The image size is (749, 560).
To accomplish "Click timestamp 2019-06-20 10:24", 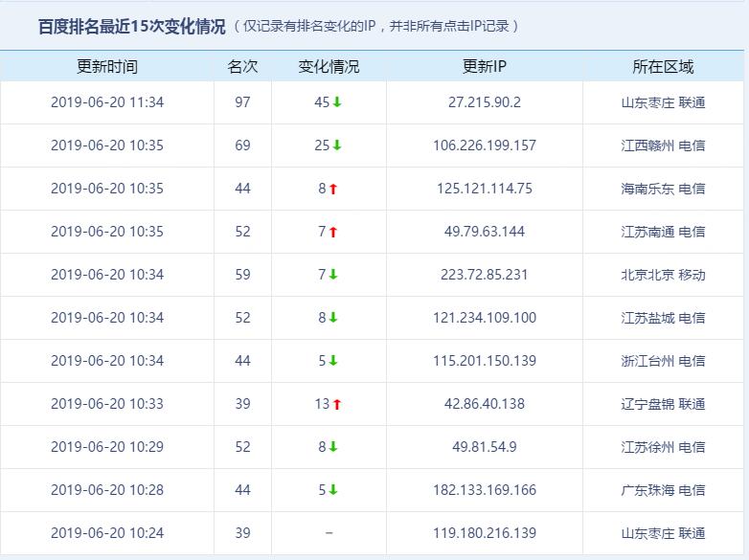I will point(107,533).
